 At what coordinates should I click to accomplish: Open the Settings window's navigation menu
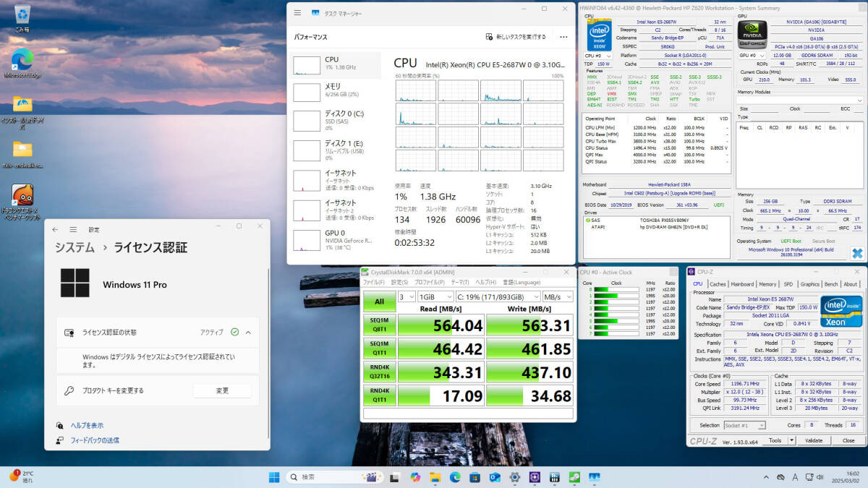(74, 229)
